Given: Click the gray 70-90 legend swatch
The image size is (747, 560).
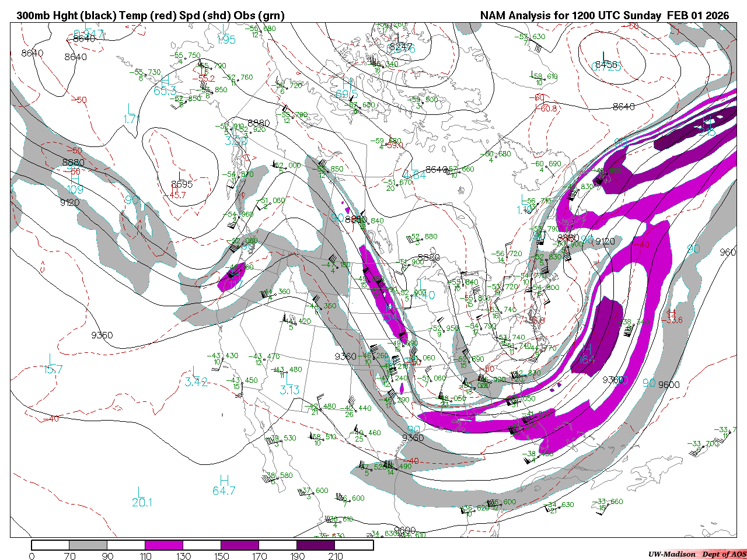Looking at the screenshot, I should click(88, 545).
